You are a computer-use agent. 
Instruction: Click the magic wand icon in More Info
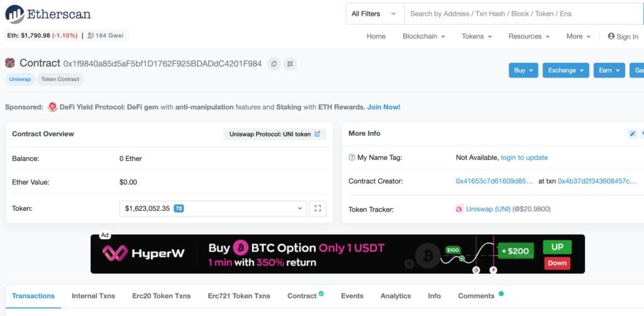[633, 133]
